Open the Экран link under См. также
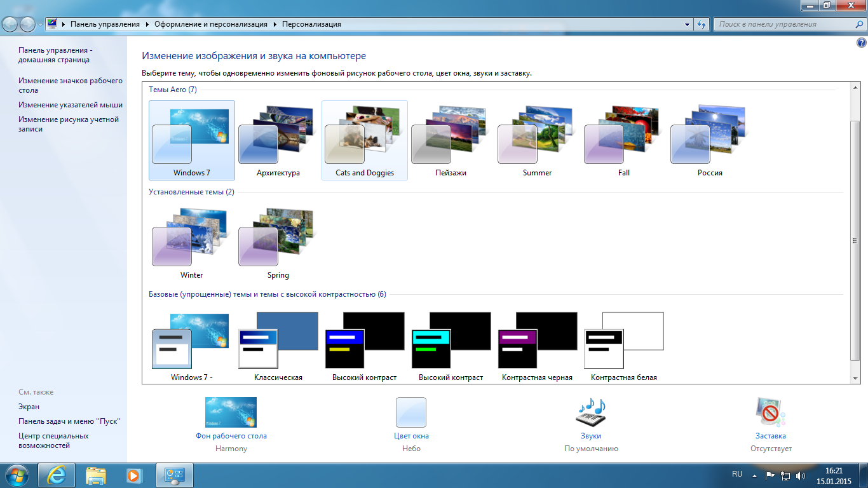Image resolution: width=868 pixels, height=488 pixels. [x=29, y=407]
